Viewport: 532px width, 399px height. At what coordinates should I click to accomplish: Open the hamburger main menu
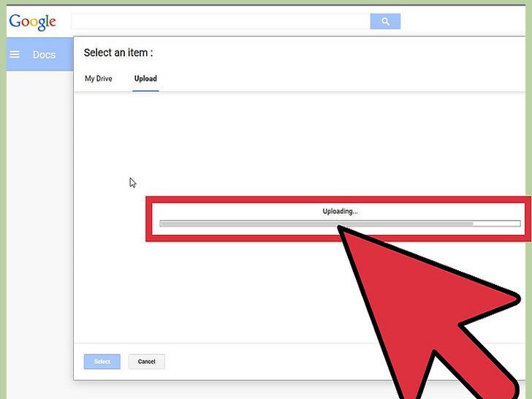15,54
